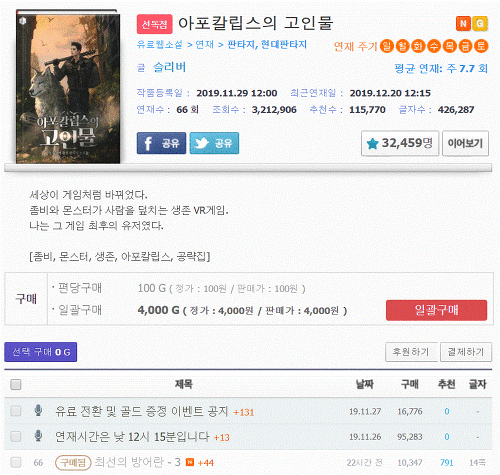Viewport: 500px width, 475px height.
Task: Click the date 19.11.27 cell
Action: click(365, 411)
